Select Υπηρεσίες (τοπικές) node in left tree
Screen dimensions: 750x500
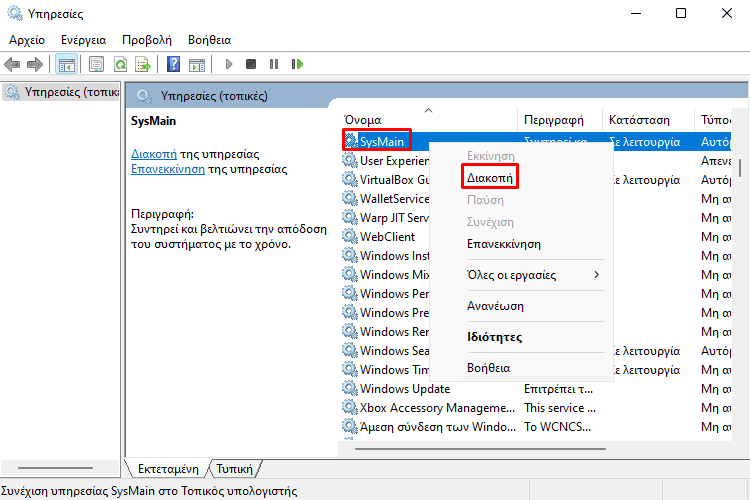[62, 92]
